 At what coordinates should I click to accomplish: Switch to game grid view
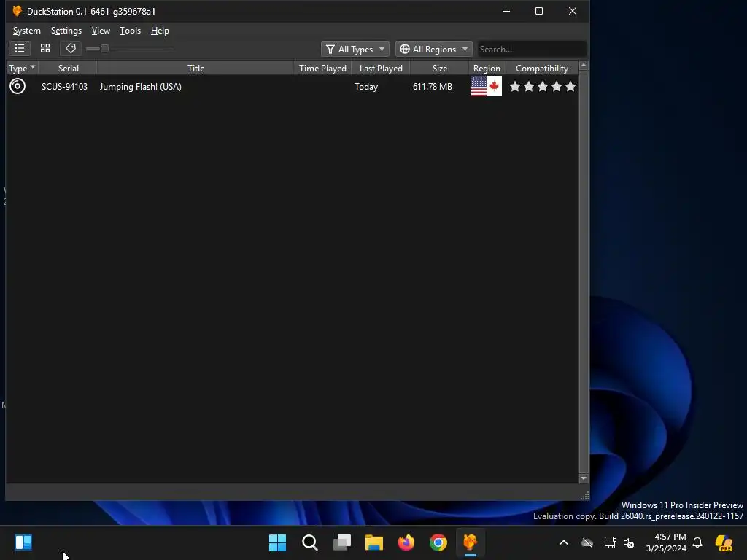pyautogui.click(x=45, y=49)
